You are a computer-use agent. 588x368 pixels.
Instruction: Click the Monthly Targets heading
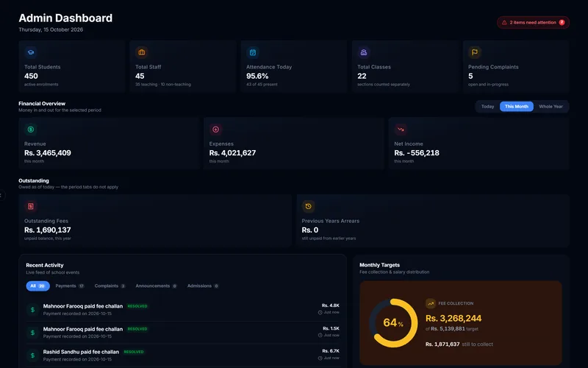pyautogui.click(x=379, y=265)
